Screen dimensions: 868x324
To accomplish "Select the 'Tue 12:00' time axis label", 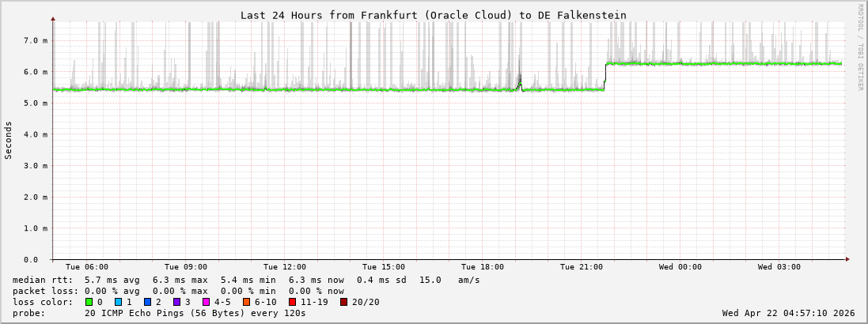I will click(x=285, y=267).
